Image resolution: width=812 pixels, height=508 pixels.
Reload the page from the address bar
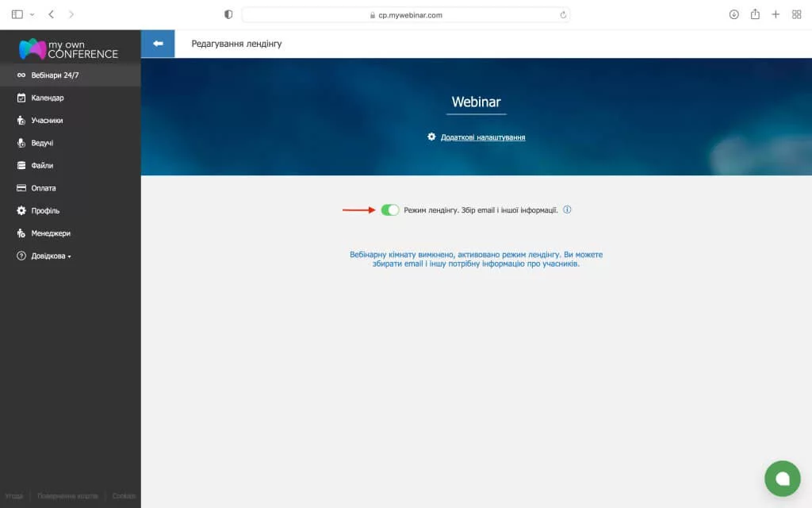[x=563, y=14]
